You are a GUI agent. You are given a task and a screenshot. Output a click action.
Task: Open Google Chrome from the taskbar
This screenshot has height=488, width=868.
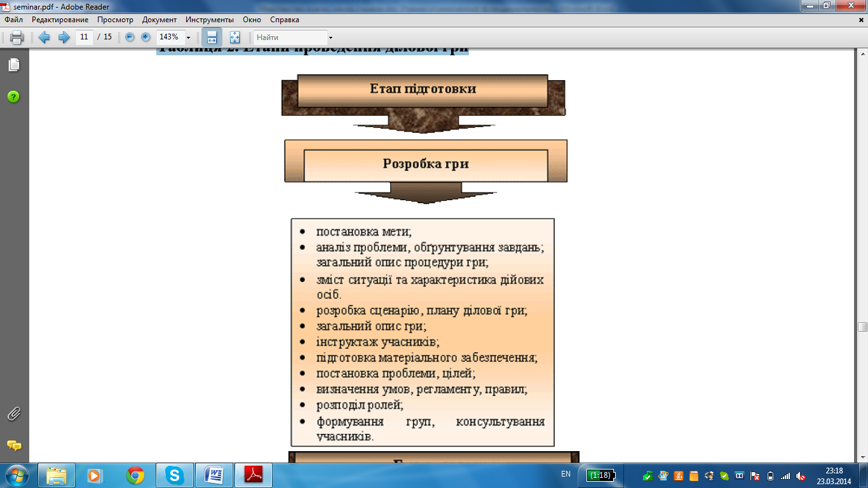(x=135, y=475)
